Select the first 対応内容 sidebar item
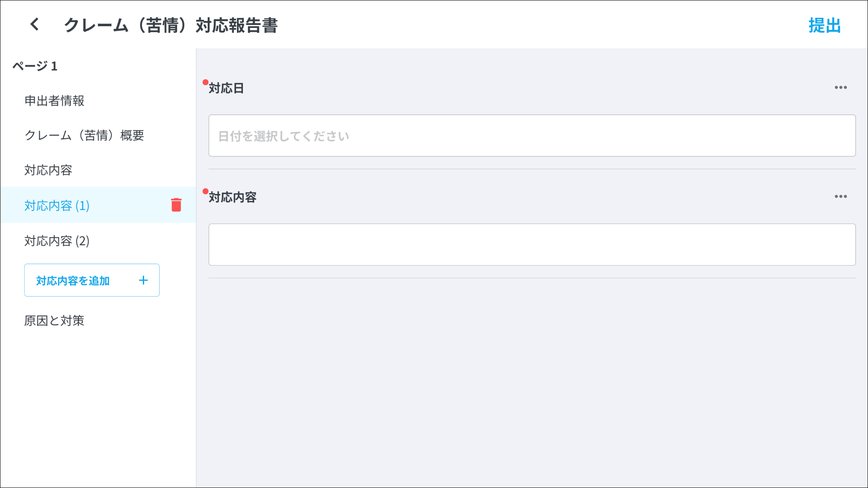The image size is (868, 488). coord(48,170)
